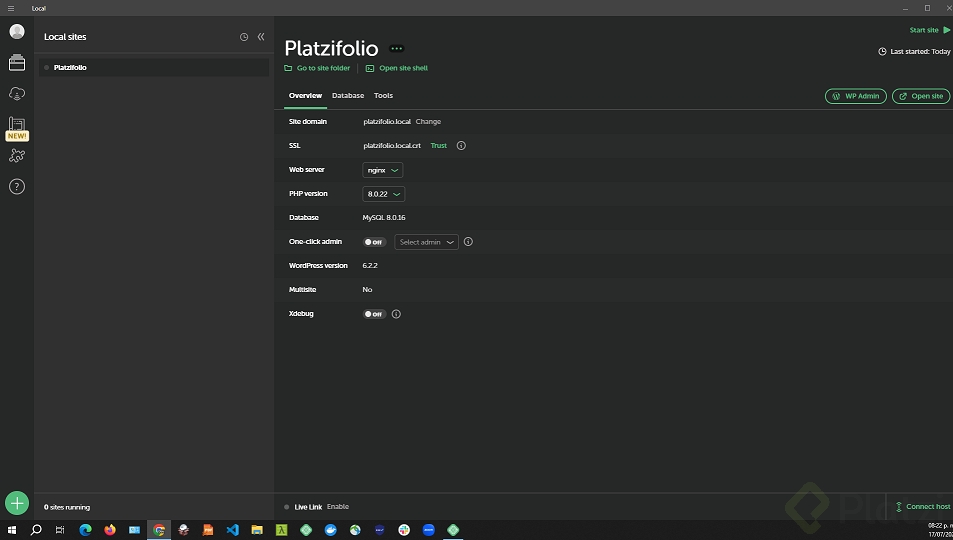This screenshot has width=953, height=540.
Task: Click the WordPress version 6.2.2 value
Action: click(x=370, y=266)
